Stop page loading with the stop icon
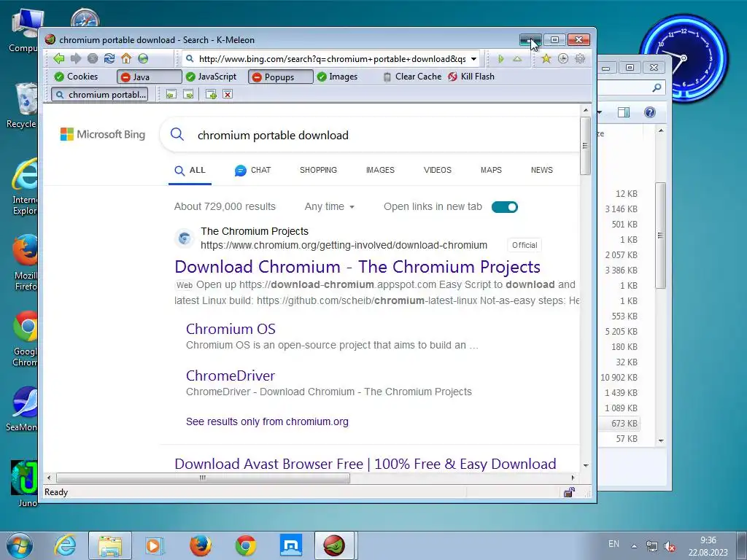 tap(93, 58)
